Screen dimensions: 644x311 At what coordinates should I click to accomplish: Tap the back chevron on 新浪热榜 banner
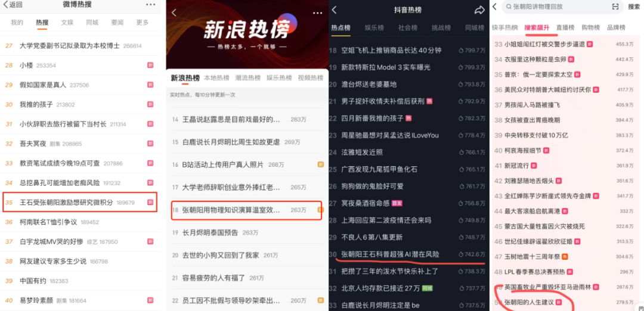[174, 13]
